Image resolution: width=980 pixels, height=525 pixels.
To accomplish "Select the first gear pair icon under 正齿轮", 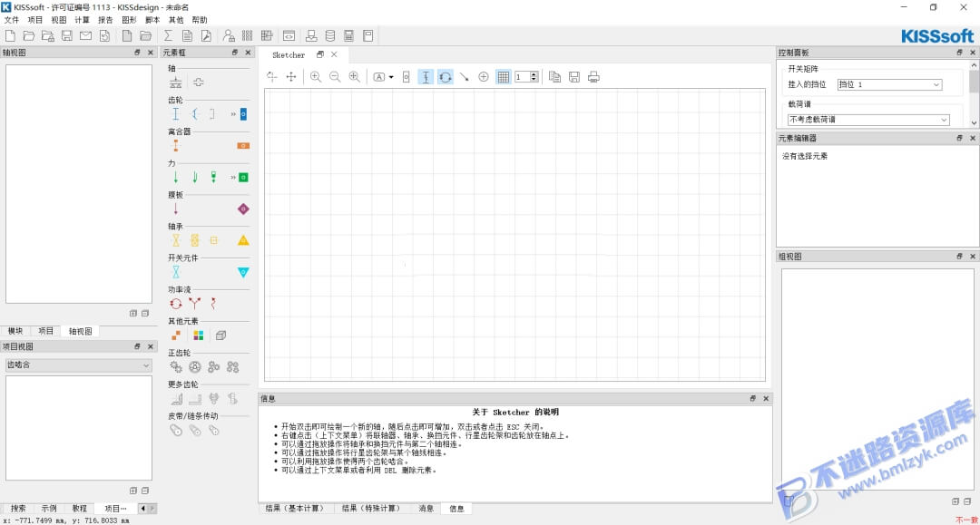I will tap(176, 367).
